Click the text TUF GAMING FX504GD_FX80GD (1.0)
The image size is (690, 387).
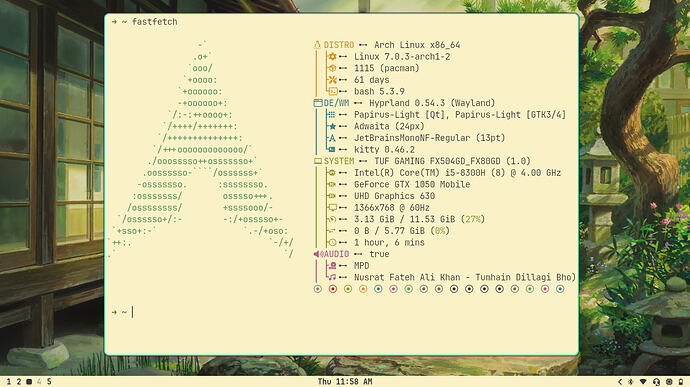tap(452, 161)
